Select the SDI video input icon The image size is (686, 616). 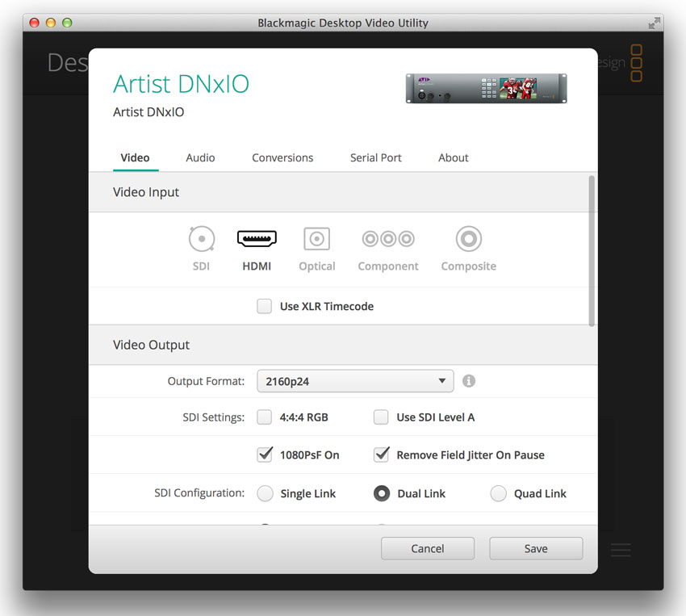(202, 239)
